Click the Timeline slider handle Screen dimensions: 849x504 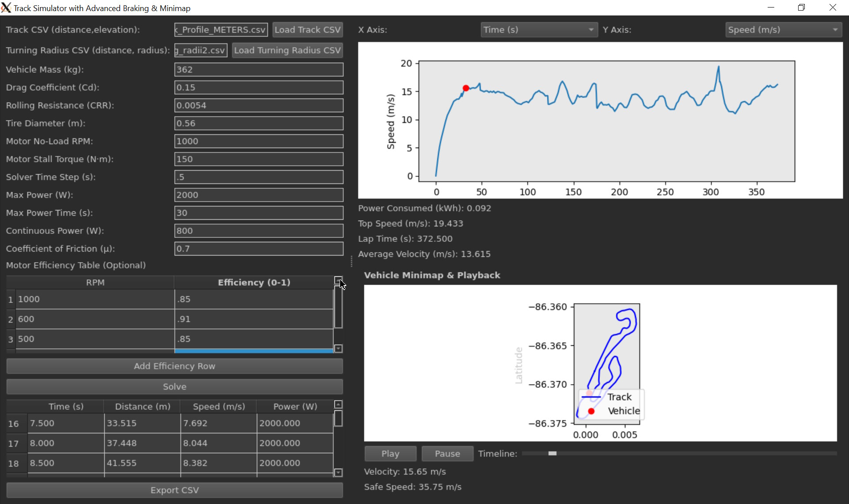[552, 453]
